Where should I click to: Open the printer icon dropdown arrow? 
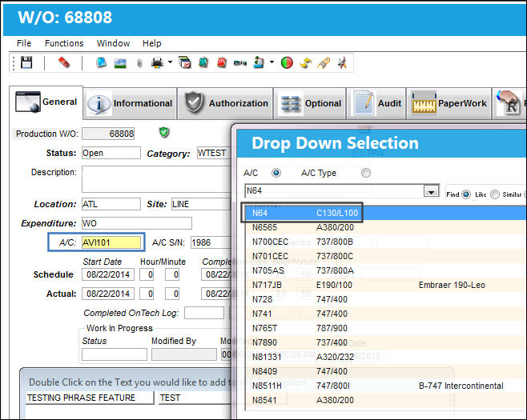[x=170, y=62]
